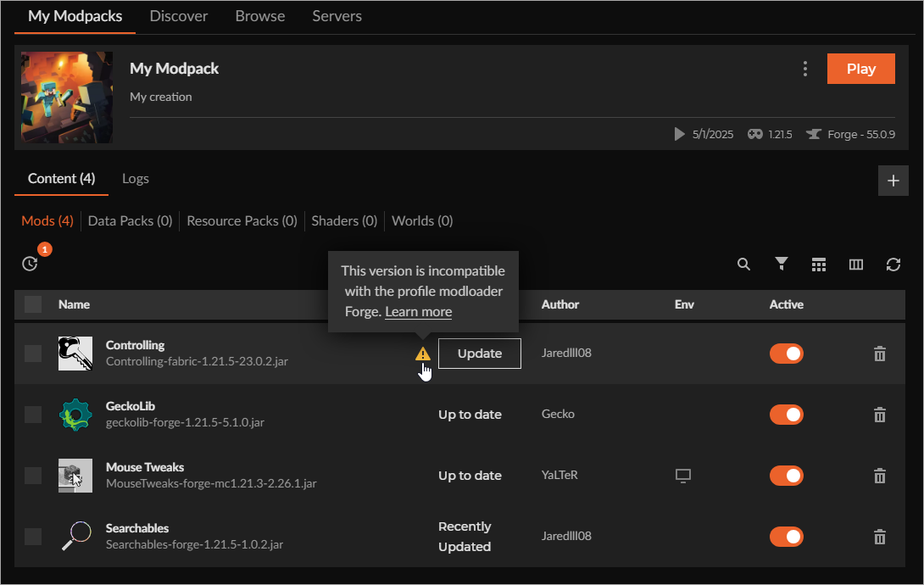Select Worlds (0) category

point(422,221)
